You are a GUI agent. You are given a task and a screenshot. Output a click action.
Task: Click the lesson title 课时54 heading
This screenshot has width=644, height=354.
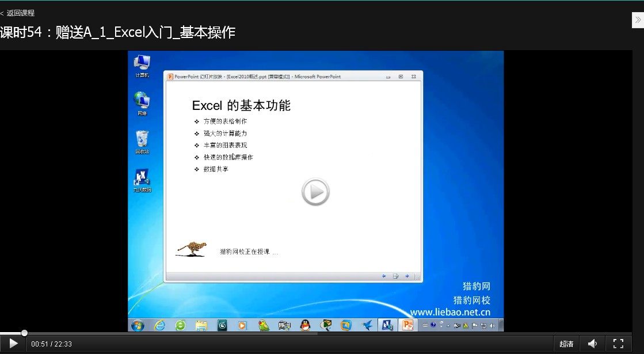coord(117,32)
